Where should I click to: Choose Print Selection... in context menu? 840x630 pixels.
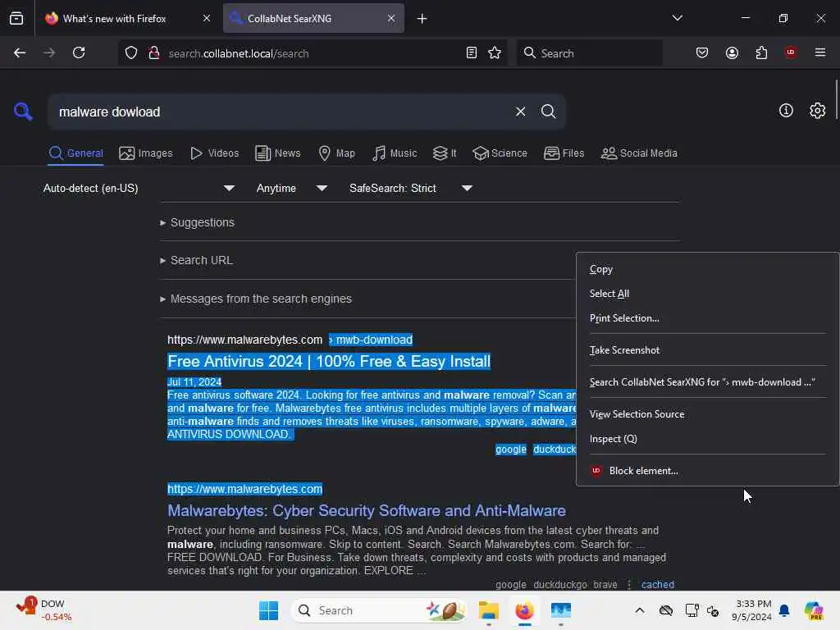tap(707, 318)
